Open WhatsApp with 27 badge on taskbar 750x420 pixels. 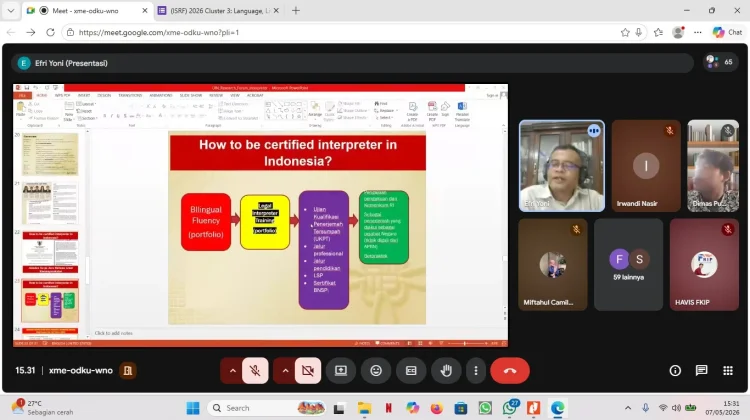click(509, 408)
